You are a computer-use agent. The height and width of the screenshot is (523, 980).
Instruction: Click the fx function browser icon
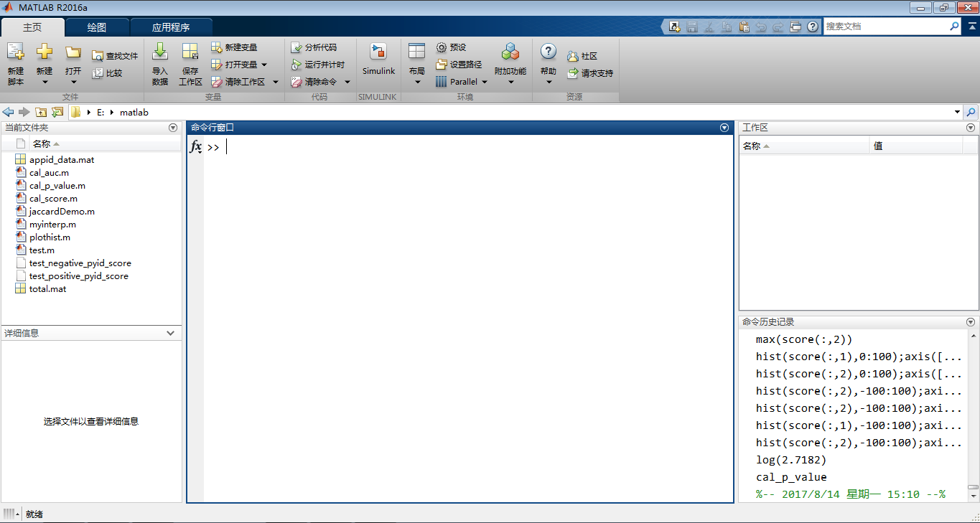[195, 147]
